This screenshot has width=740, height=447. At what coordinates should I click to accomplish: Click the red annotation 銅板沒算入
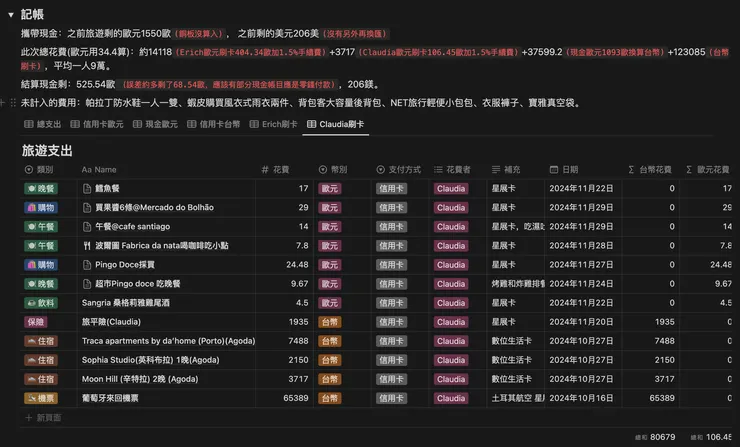199,34
